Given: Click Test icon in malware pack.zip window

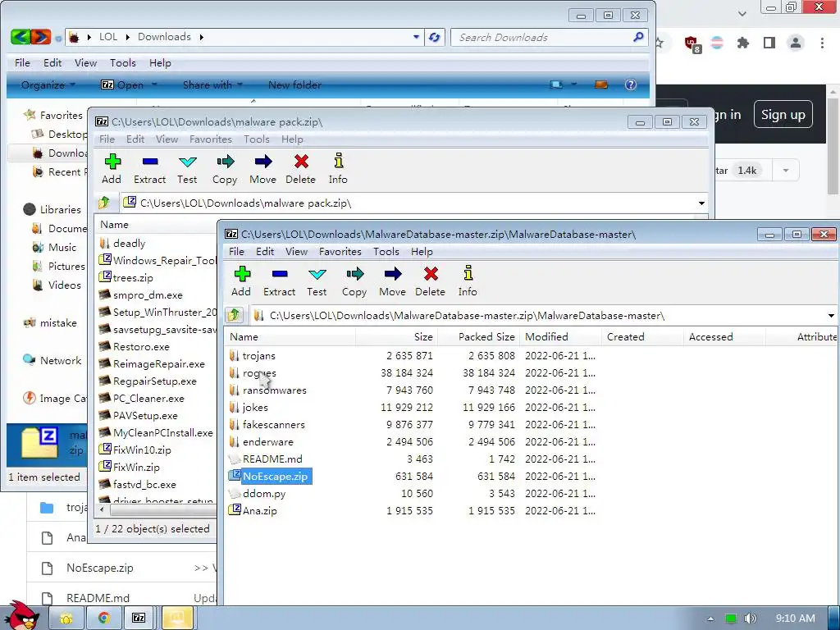Looking at the screenshot, I should coord(187,162).
